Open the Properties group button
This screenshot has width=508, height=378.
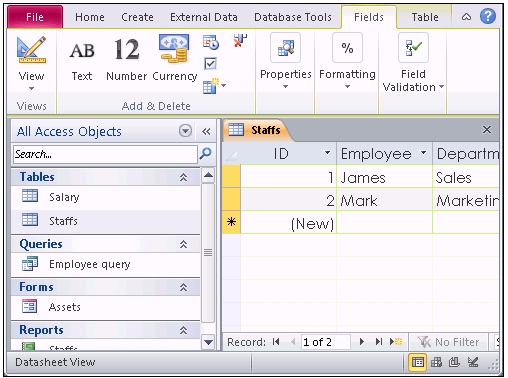coord(285,61)
